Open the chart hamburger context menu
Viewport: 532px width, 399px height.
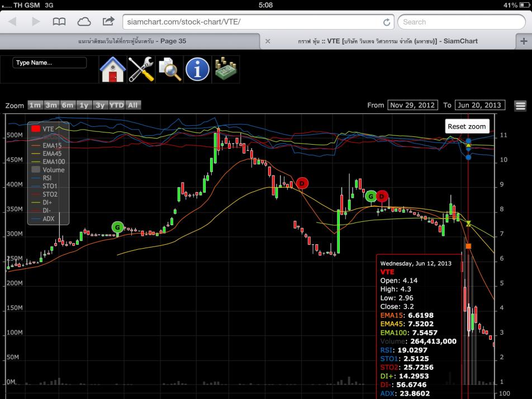click(520, 106)
